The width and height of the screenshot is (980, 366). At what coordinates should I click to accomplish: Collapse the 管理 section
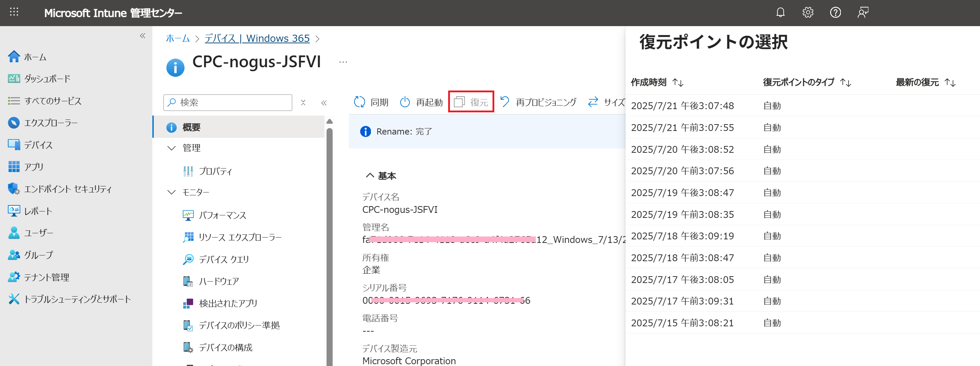[x=172, y=148]
